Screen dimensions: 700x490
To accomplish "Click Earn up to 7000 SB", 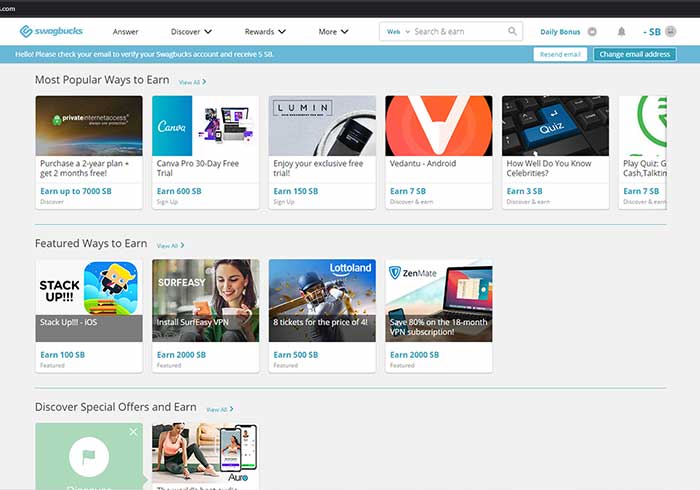I will (x=76, y=191).
